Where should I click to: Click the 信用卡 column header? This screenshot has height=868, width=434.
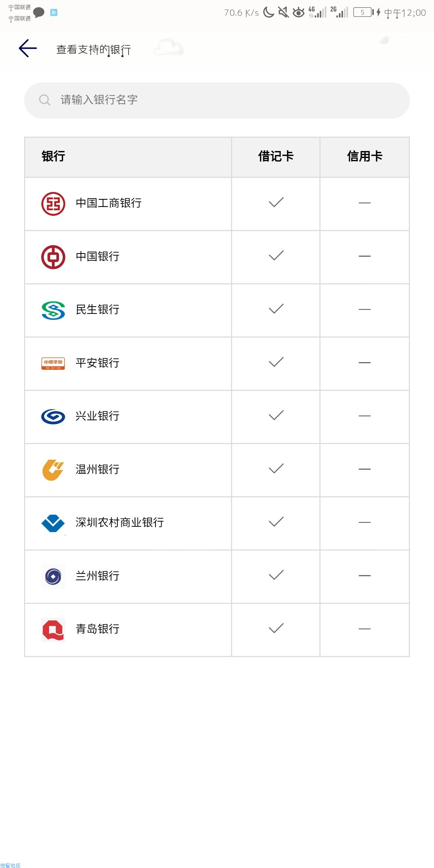tap(364, 156)
